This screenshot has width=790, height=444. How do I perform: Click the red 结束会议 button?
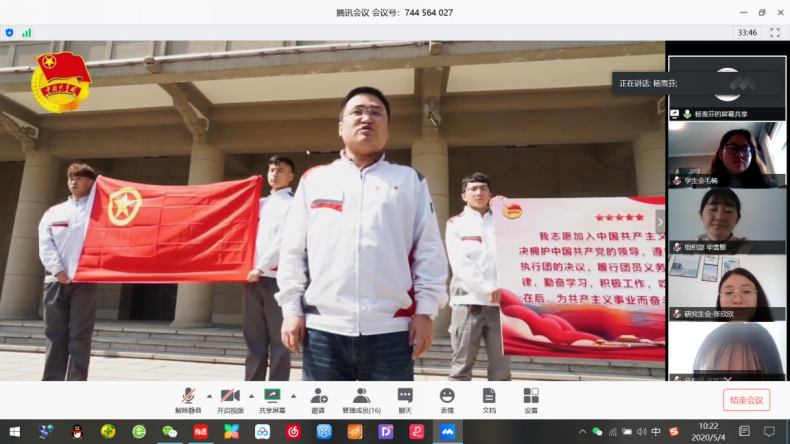click(746, 400)
